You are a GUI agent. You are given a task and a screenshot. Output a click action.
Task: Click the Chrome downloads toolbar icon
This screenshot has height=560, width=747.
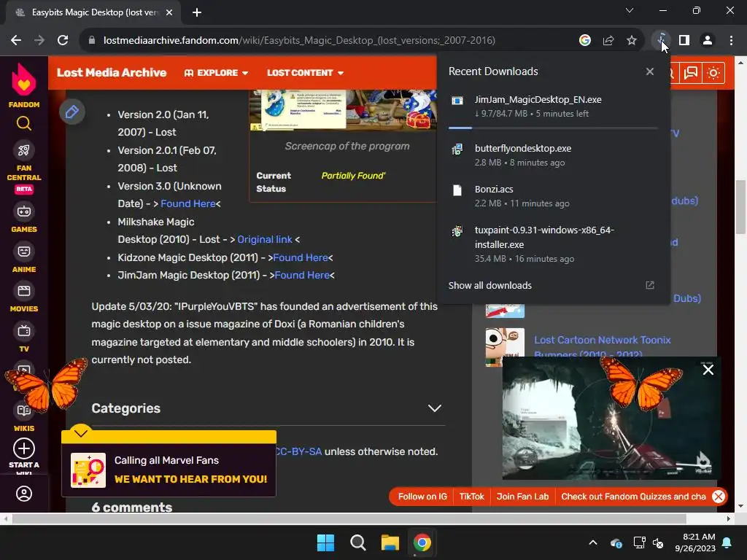(x=661, y=41)
